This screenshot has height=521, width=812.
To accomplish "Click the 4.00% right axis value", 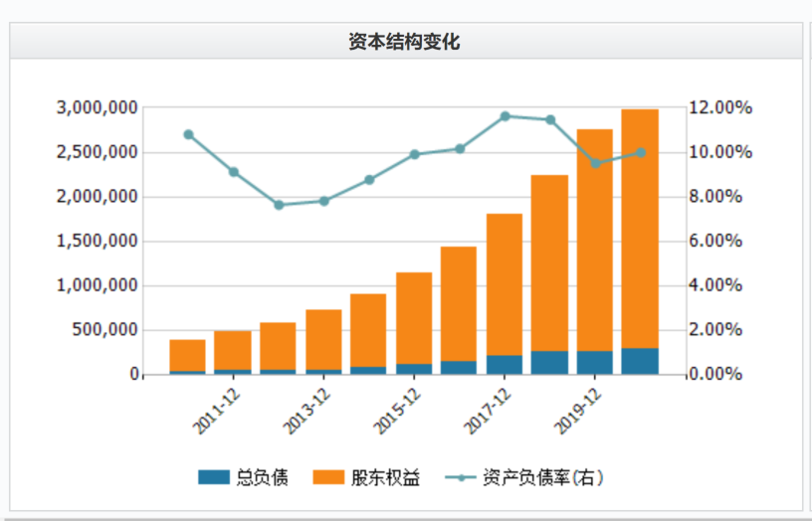I will pyautogui.click(x=715, y=285).
